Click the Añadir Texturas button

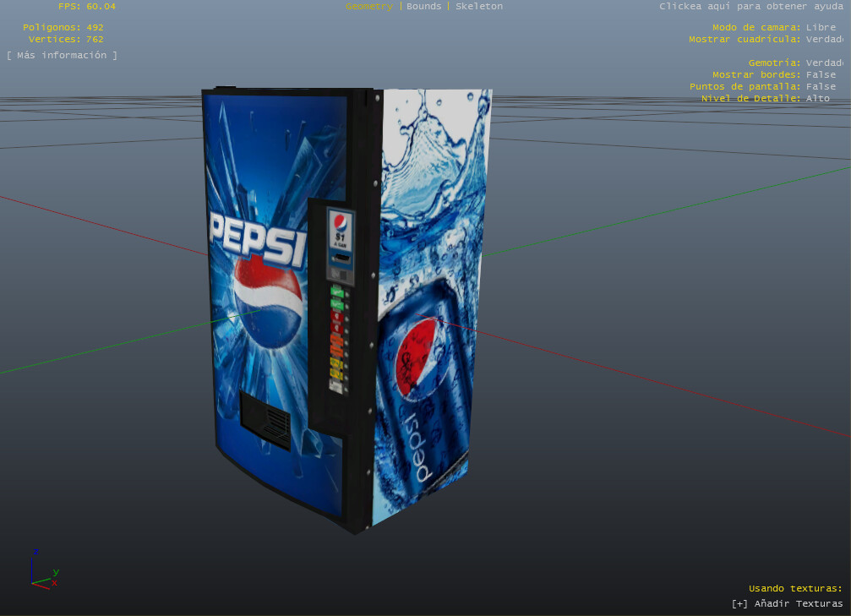point(787,603)
